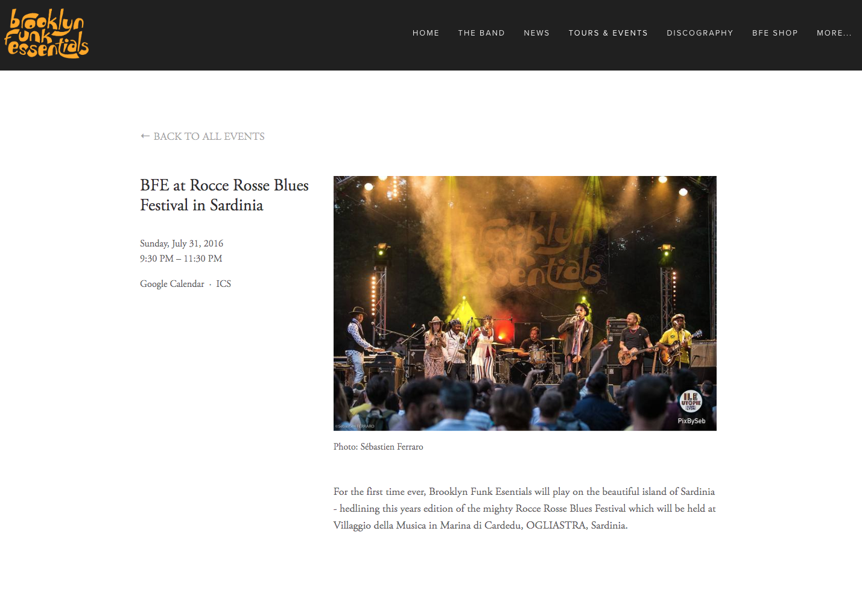
Task: Visit the BFE Shop
Action: pos(775,33)
